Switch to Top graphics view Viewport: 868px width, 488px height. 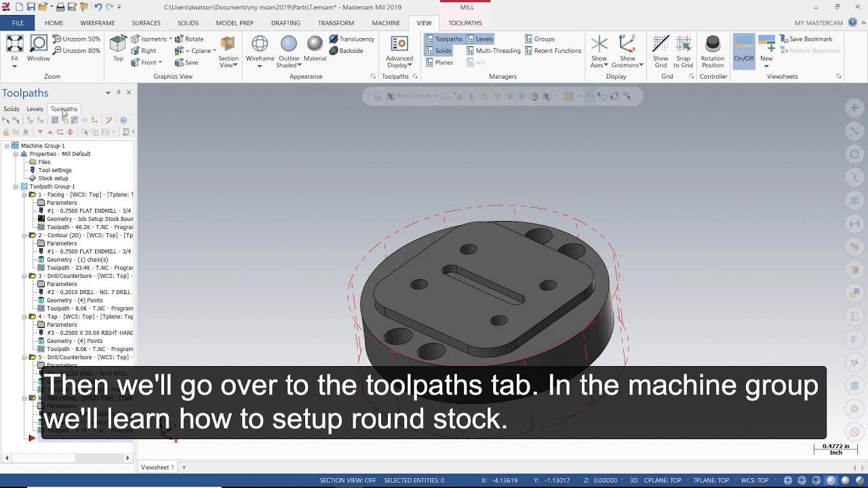[x=118, y=49]
